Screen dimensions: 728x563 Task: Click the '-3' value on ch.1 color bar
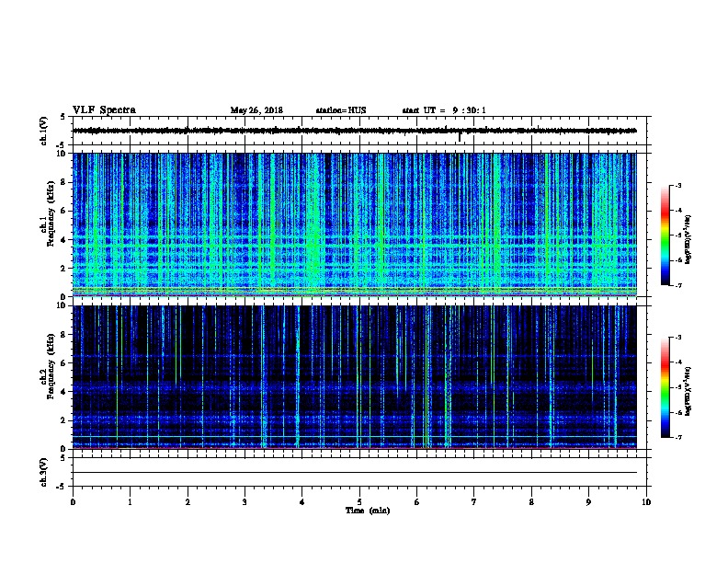coord(677,185)
